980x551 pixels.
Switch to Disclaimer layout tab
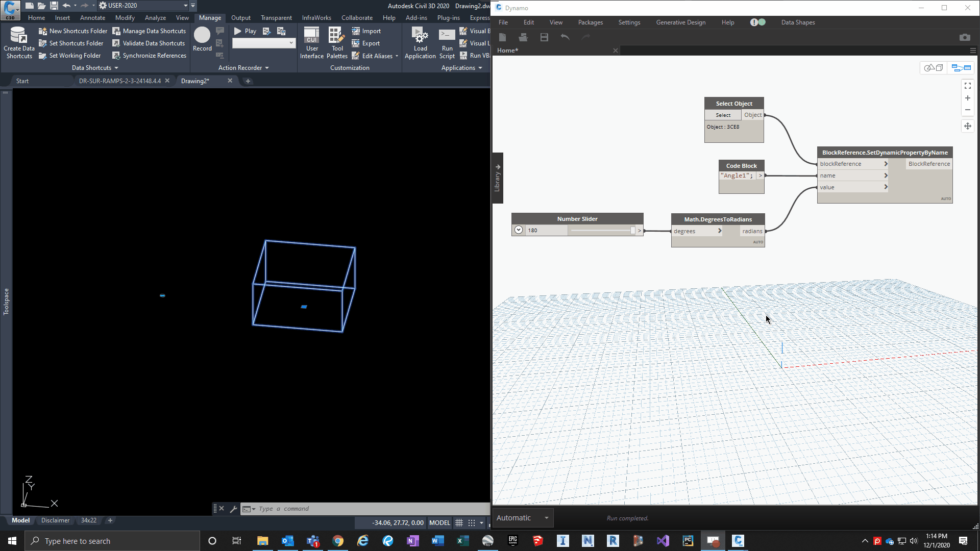pos(55,520)
